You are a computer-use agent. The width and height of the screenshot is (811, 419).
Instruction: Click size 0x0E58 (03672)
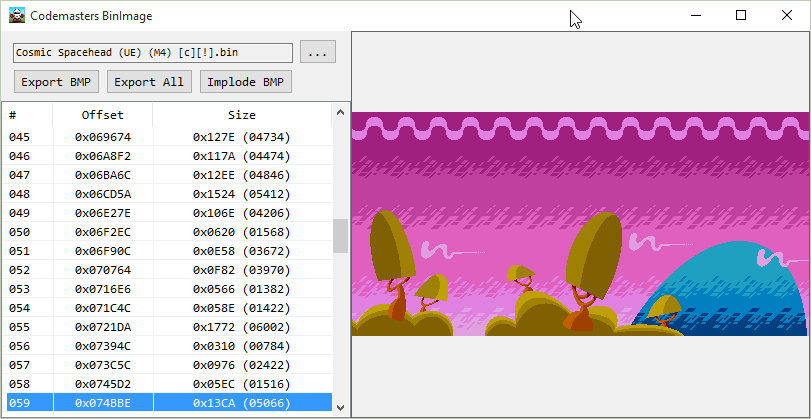point(242,251)
